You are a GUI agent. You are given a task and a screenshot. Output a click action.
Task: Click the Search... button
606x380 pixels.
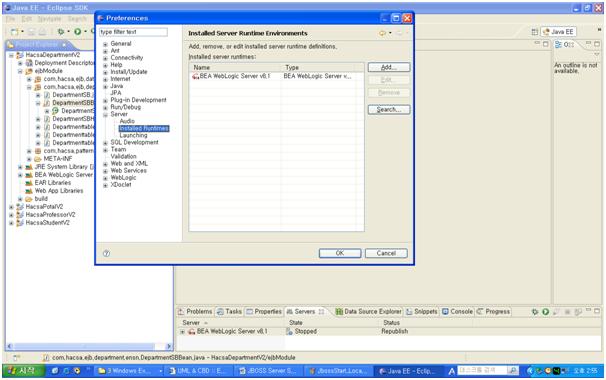(x=389, y=110)
